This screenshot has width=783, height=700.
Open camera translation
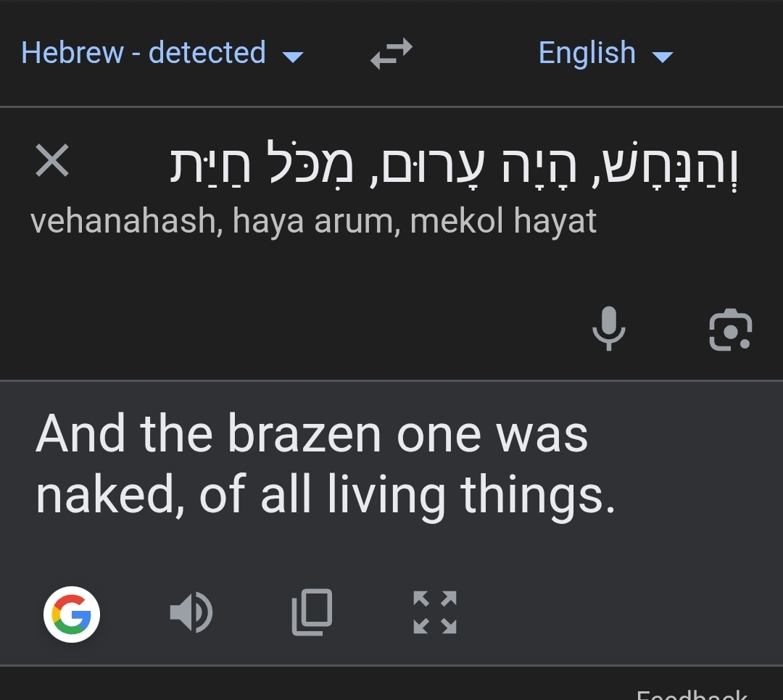[729, 330]
